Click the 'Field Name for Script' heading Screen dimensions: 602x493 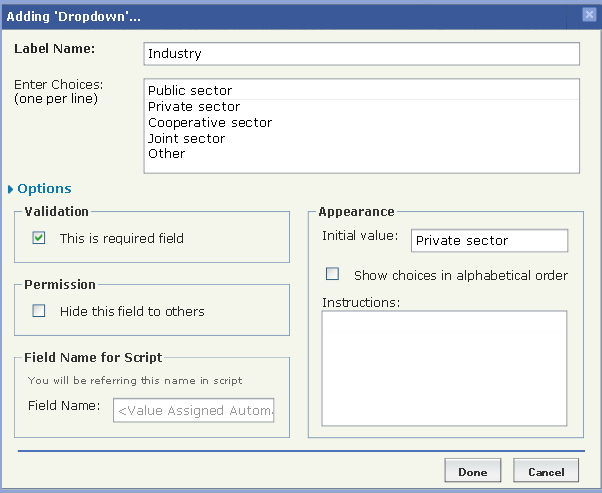pos(93,357)
